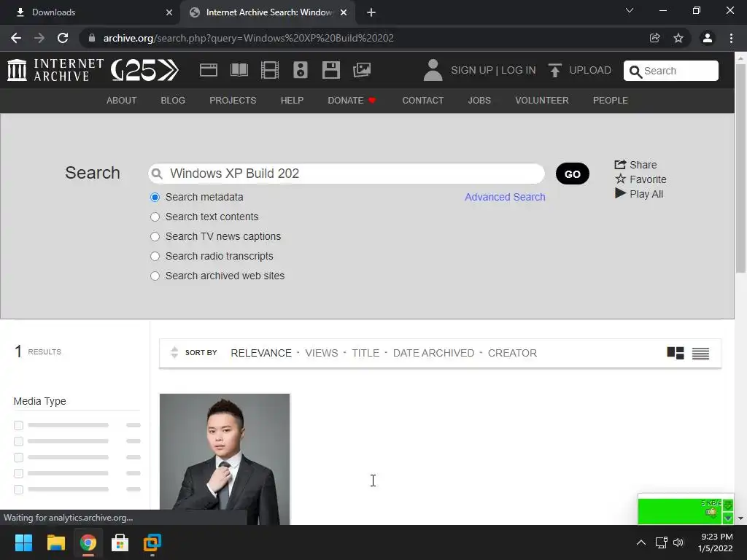Click the browser address bar URL
This screenshot has width=747, height=560.
click(x=248, y=38)
